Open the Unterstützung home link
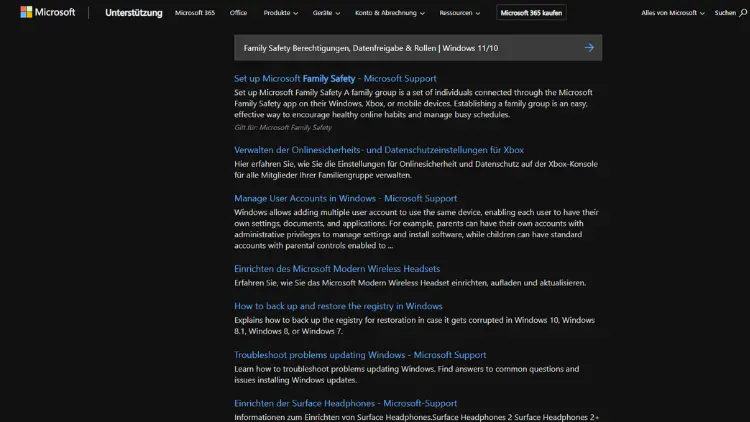The height and width of the screenshot is (422, 750). coord(133,13)
